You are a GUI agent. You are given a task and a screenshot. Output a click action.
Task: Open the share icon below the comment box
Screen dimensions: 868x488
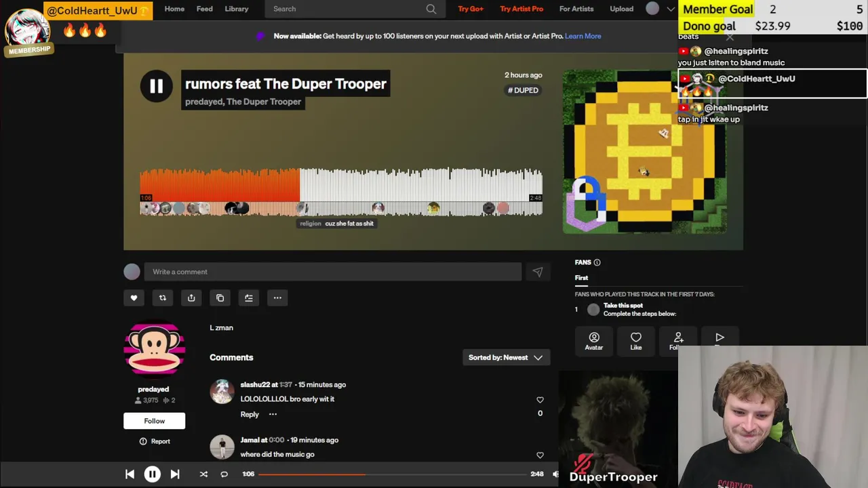click(x=191, y=298)
